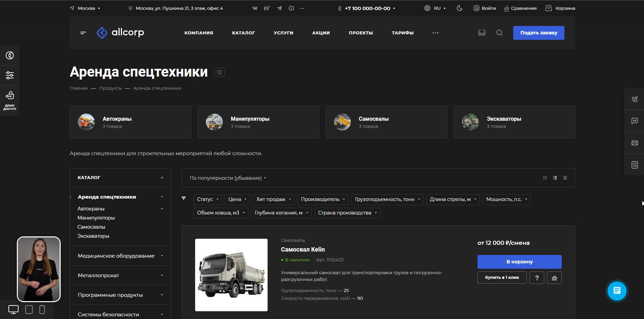The image size is (644, 319).
Task: Open the VK social link icon
Action: coord(255,8)
